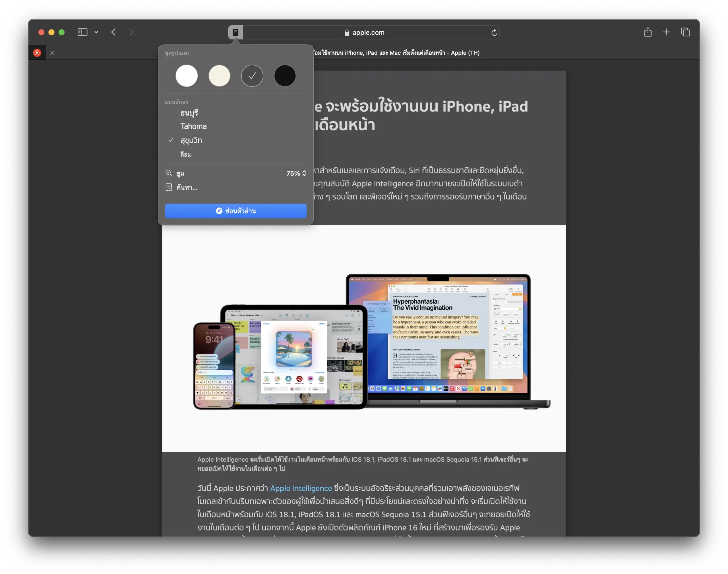This screenshot has width=728, height=574.
Task: Open the Apple Intelligence link
Action: (x=301, y=488)
